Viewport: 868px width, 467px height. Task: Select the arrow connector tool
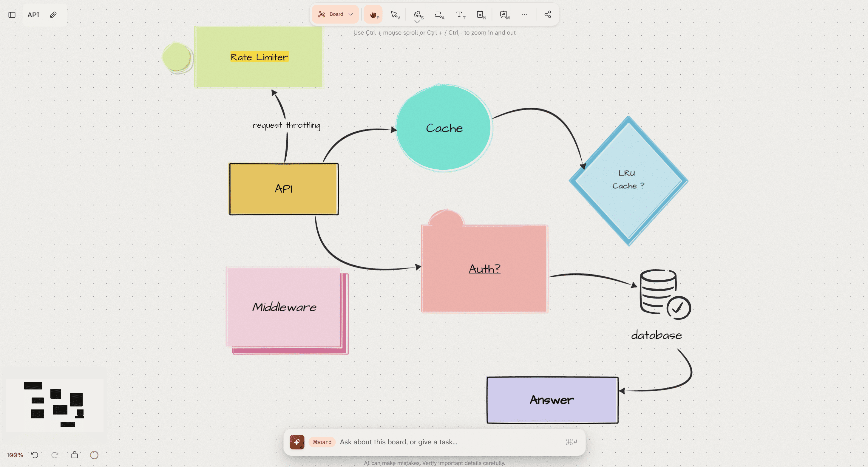click(439, 15)
